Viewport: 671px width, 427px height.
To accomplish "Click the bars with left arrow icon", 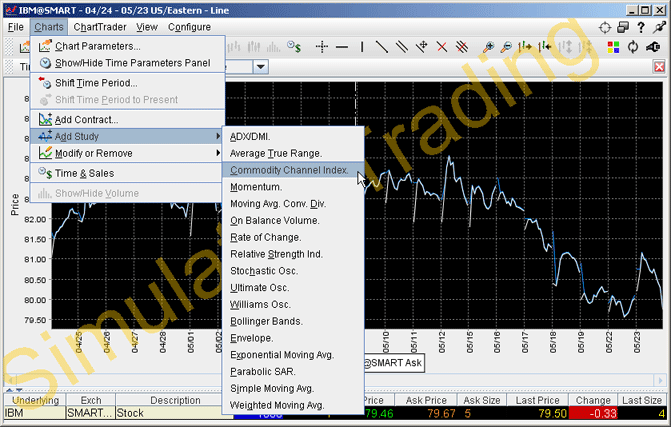I will [x=545, y=47].
